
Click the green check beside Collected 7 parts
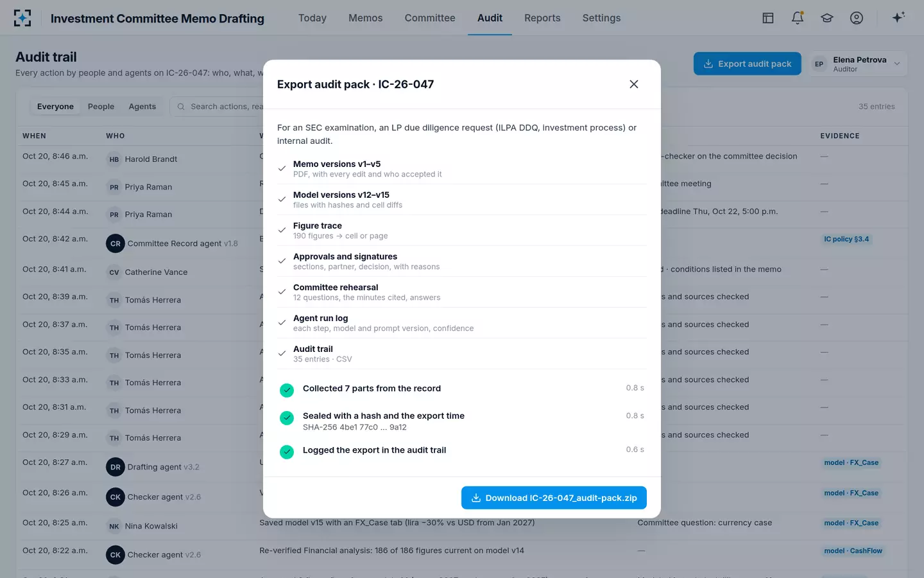[287, 390]
